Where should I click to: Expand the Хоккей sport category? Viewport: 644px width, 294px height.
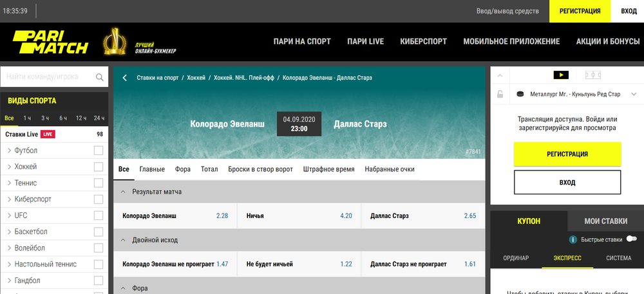pyautogui.click(x=10, y=167)
